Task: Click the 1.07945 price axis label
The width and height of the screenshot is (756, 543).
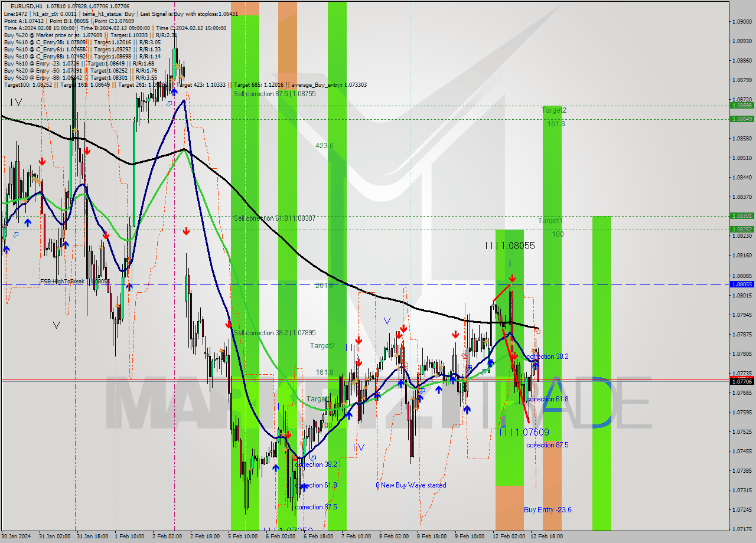Action: (742, 315)
